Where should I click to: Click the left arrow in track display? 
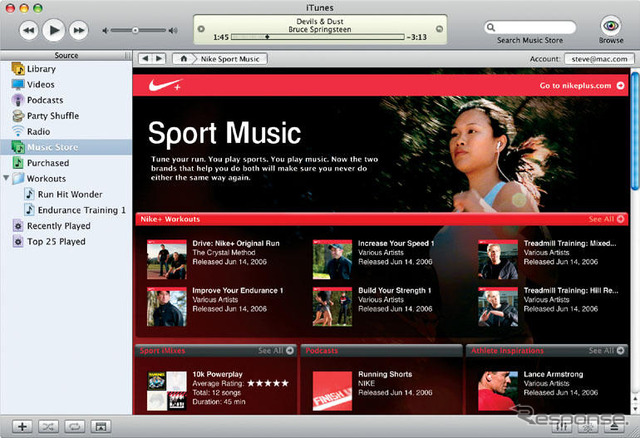point(201,29)
